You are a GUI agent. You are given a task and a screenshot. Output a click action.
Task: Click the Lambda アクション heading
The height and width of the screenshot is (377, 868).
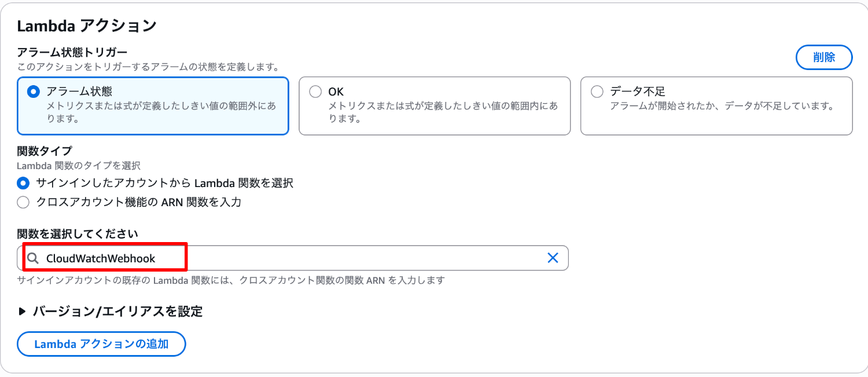pos(87,26)
